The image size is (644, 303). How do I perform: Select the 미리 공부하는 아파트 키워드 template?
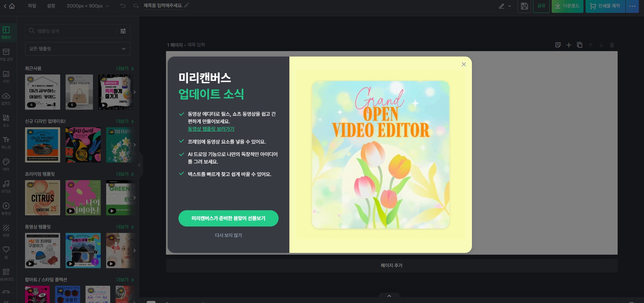(43, 92)
